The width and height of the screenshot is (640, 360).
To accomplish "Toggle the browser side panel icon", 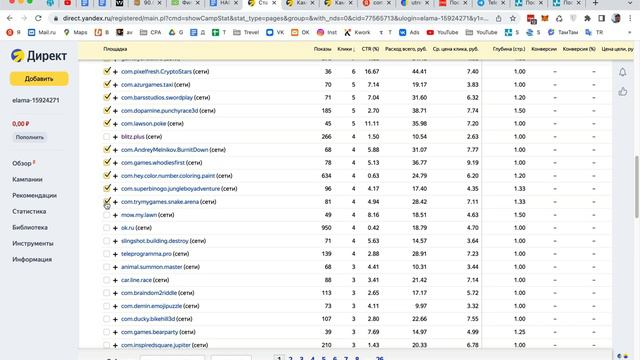I will click(x=602, y=18).
